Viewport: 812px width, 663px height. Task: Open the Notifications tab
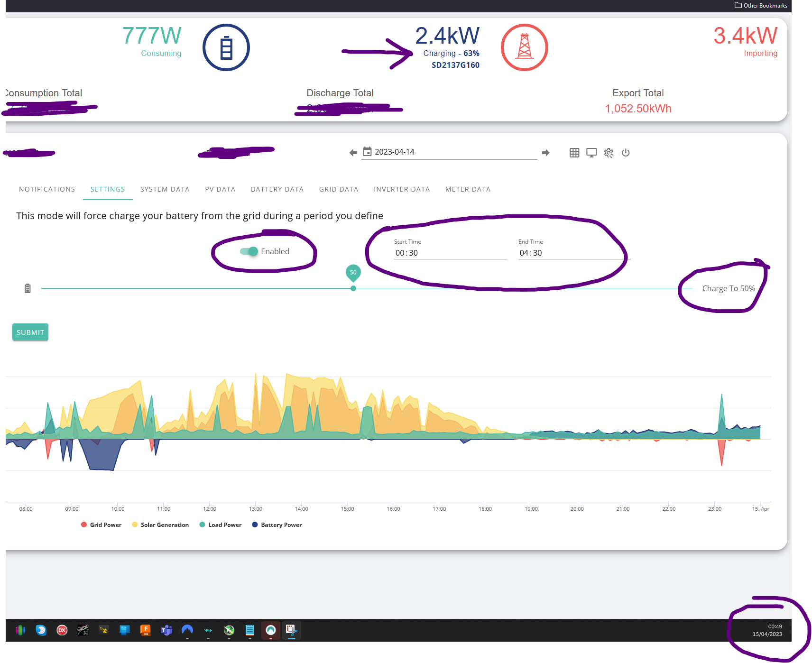coord(47,189)
